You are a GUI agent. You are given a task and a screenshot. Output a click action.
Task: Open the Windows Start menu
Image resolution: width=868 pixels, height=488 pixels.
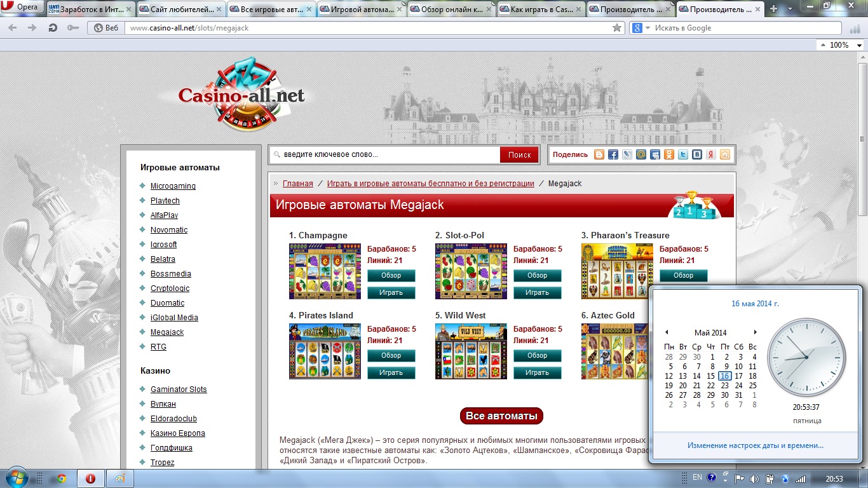click(x=16, y=478)
